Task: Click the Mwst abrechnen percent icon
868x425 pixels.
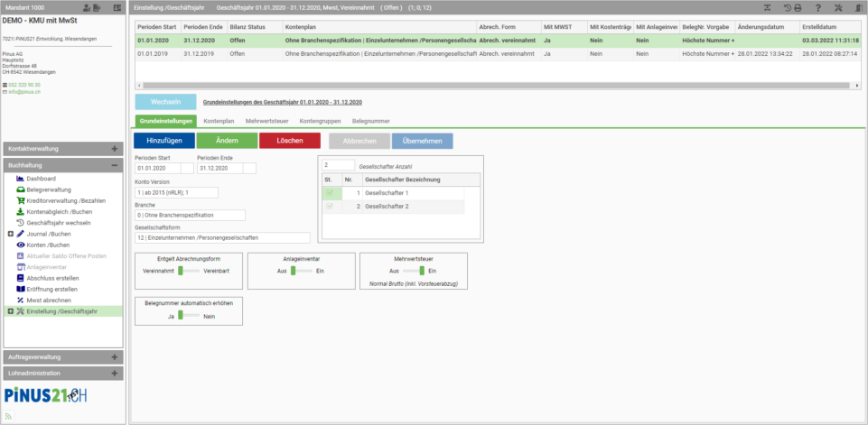Action: 20,300
